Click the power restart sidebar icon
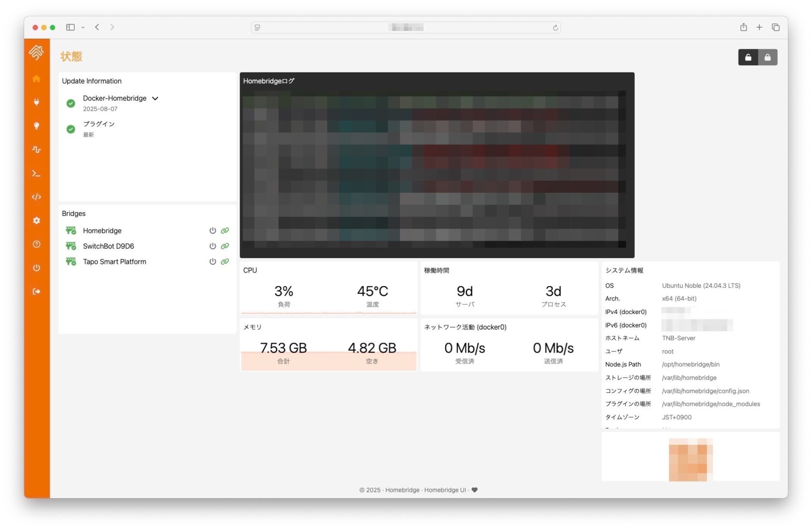812x530 pixels. (36, 268)
